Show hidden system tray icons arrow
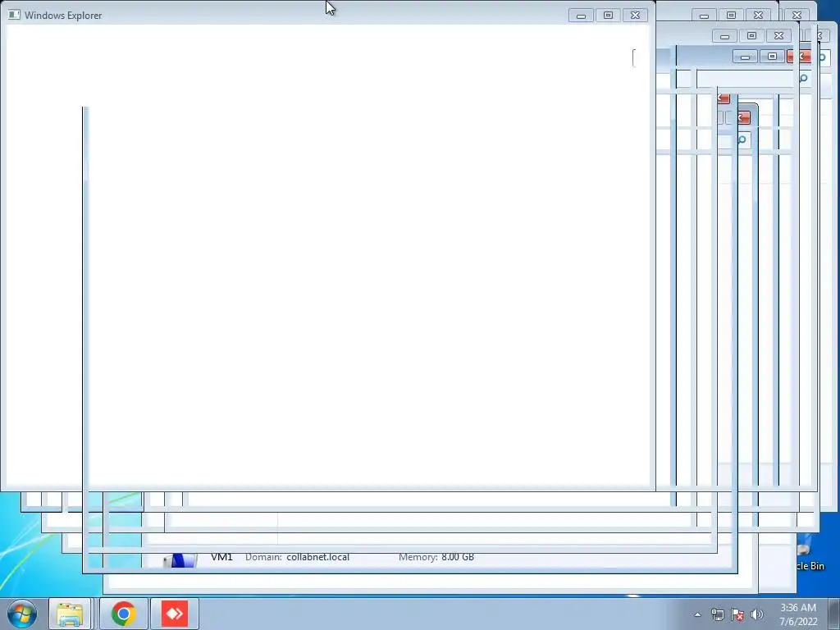Viewport: 840px width, 630px height. (x=697, y=614)
